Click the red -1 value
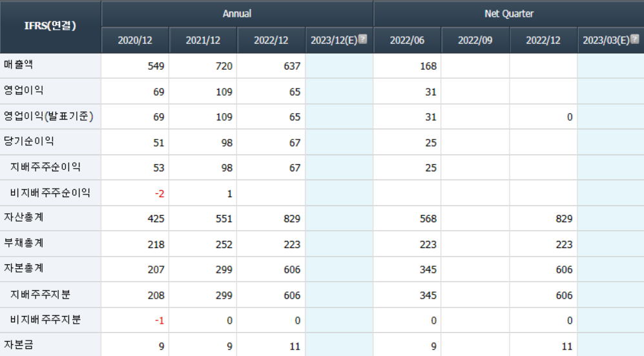644x356 pixels. [160, 320]
